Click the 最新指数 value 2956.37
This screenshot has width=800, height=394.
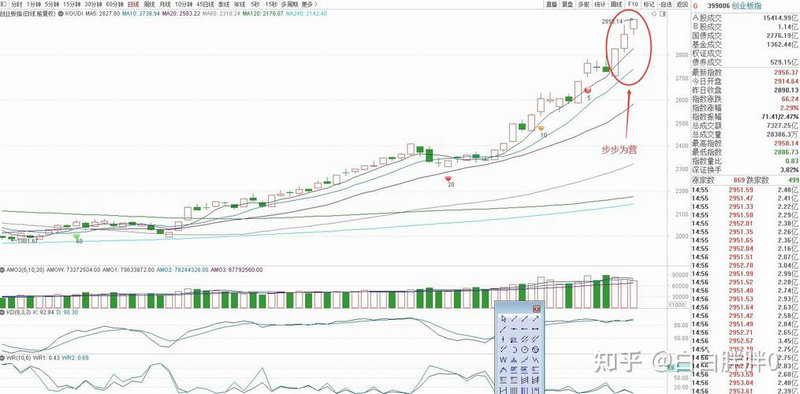point(786,73)
